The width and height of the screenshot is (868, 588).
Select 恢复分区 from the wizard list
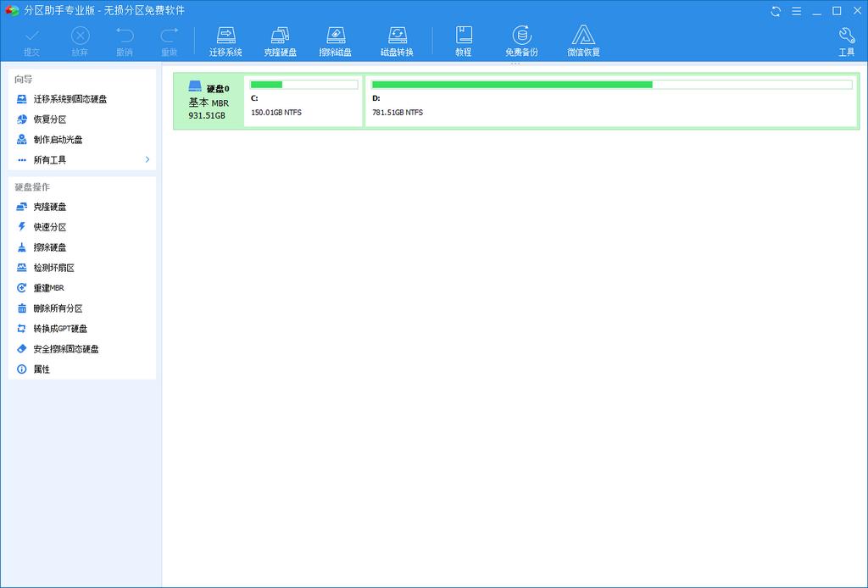[x=50, y=119]
